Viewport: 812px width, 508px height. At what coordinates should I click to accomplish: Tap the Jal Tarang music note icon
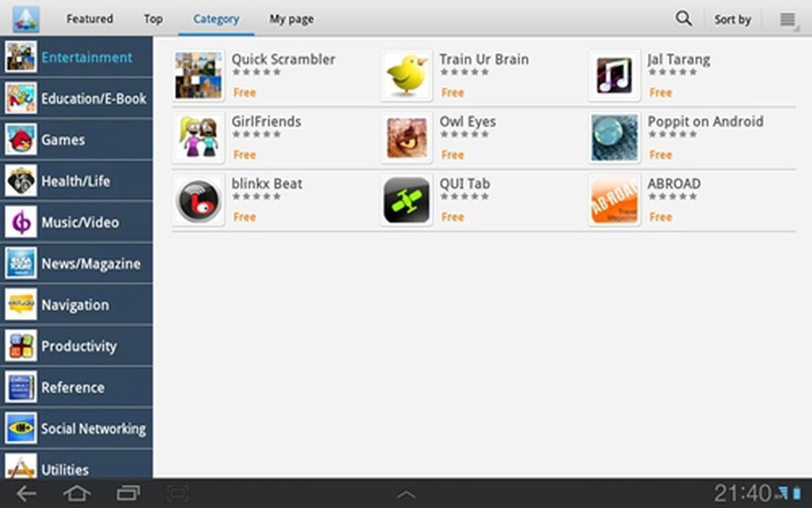pos(614,76)
